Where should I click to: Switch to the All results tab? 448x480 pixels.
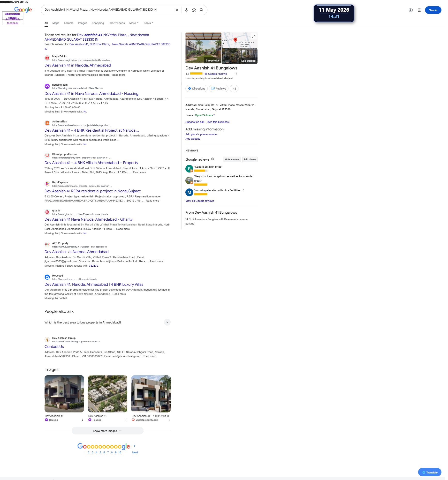click(x=46, y=23)
